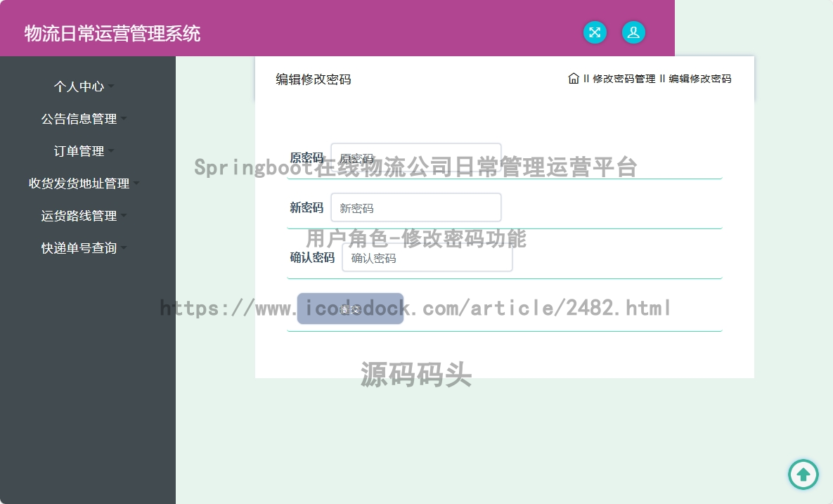Click the dropdown arrow beside 收货发货地址管理
Screen dimensions: 833x504
136,183
